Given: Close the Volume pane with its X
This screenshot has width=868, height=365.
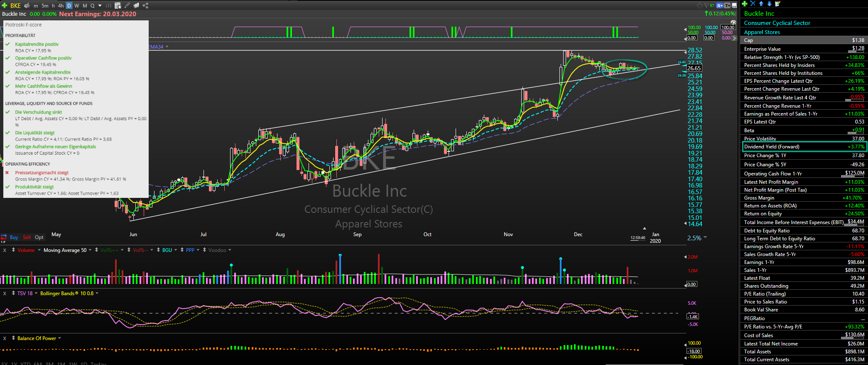Looking at the screenshot, I should click(x=5, y=250).
